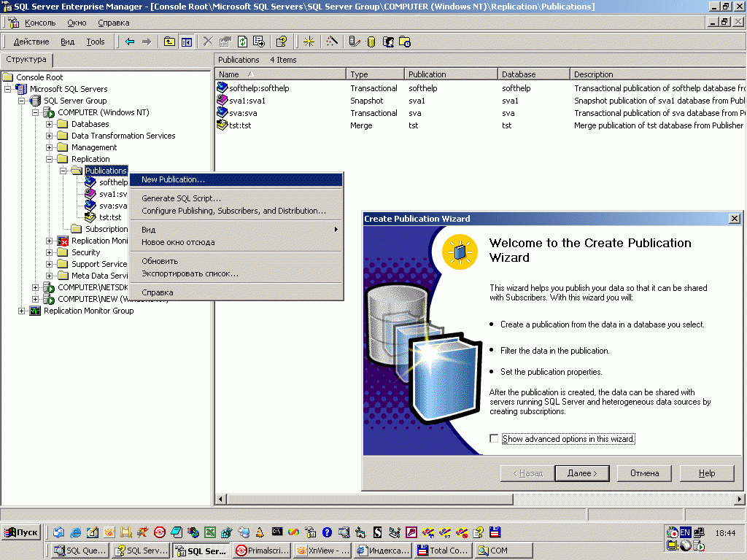Go up one level with folder icon
The image size is (747, 560).
169,42
